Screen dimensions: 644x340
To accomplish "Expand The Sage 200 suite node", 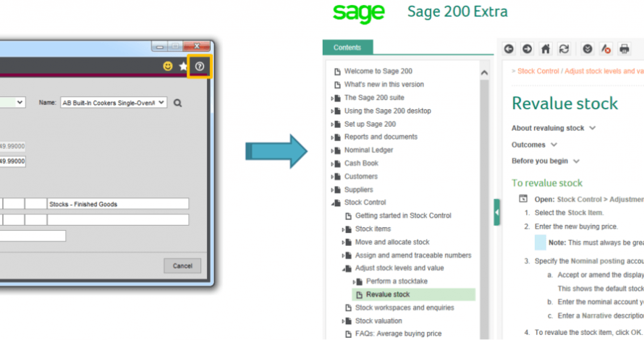I will 332,98.
